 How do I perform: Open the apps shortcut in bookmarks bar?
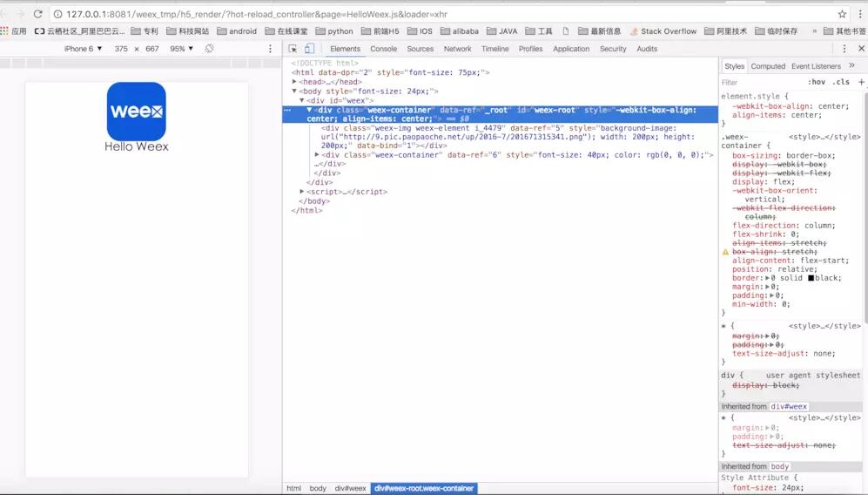[14, 31]
